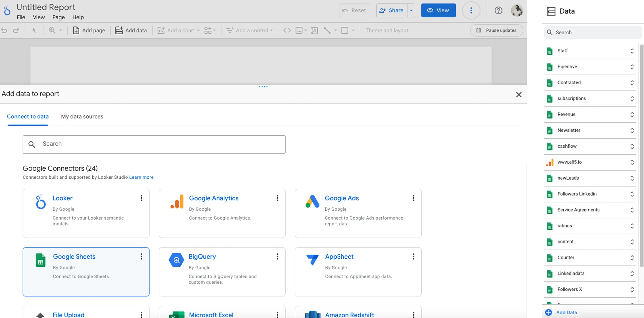This screenshot has width=644, height=318.
Task: Select the line drawing tool
Action: click(327, 31)
